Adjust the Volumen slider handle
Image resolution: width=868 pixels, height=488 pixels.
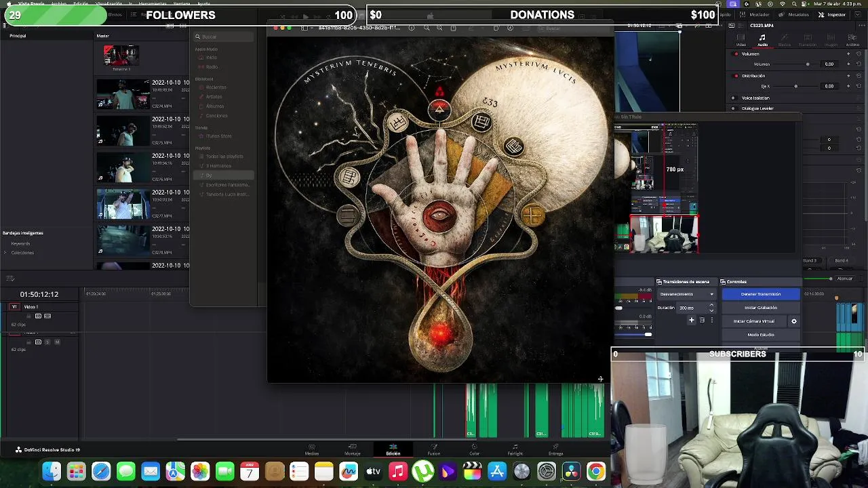[x=807, y=64]
